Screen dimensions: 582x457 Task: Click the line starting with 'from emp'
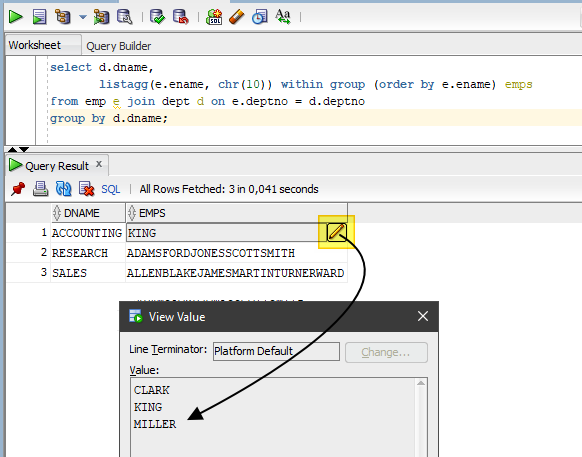click(207, 101)
